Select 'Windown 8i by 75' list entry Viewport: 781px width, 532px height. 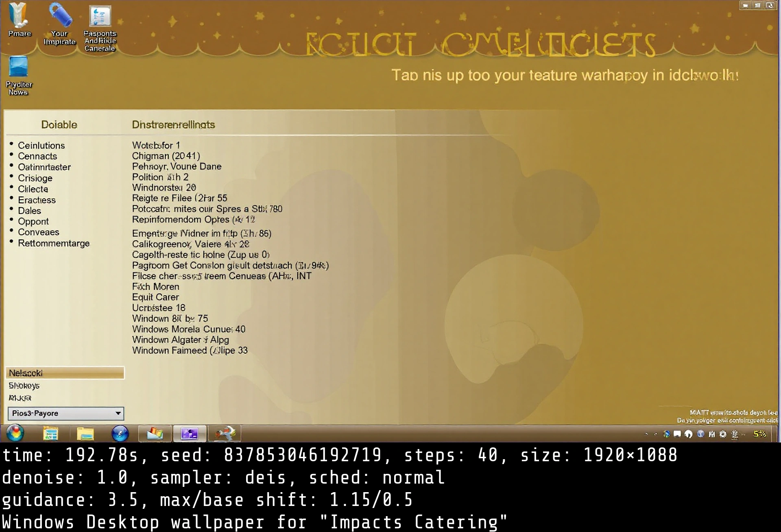point(170,318)
